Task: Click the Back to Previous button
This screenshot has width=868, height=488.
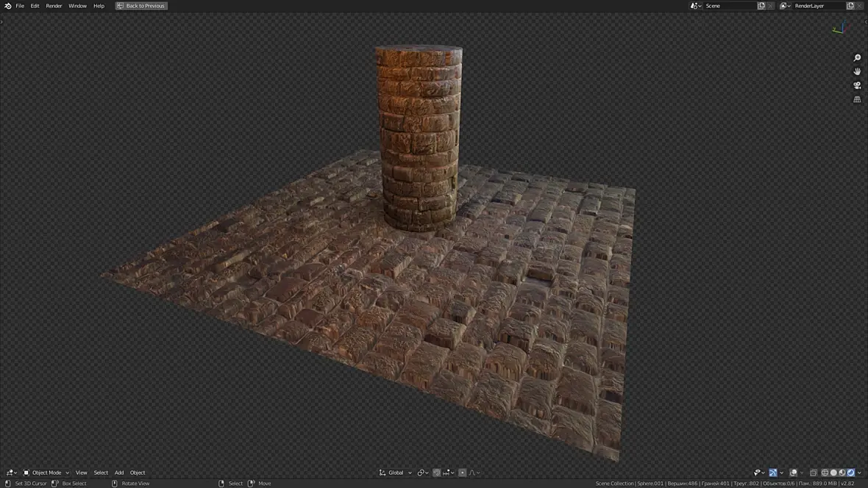Action: coord(141,6)
